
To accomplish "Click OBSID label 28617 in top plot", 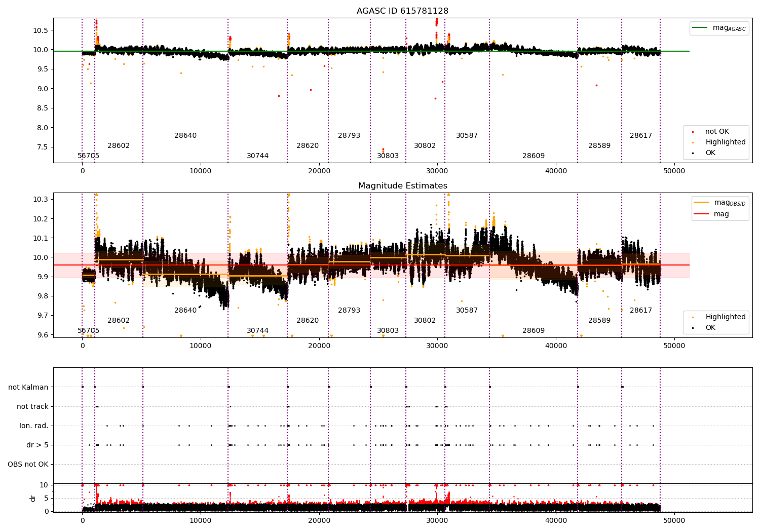I will (x=641, y=136).
